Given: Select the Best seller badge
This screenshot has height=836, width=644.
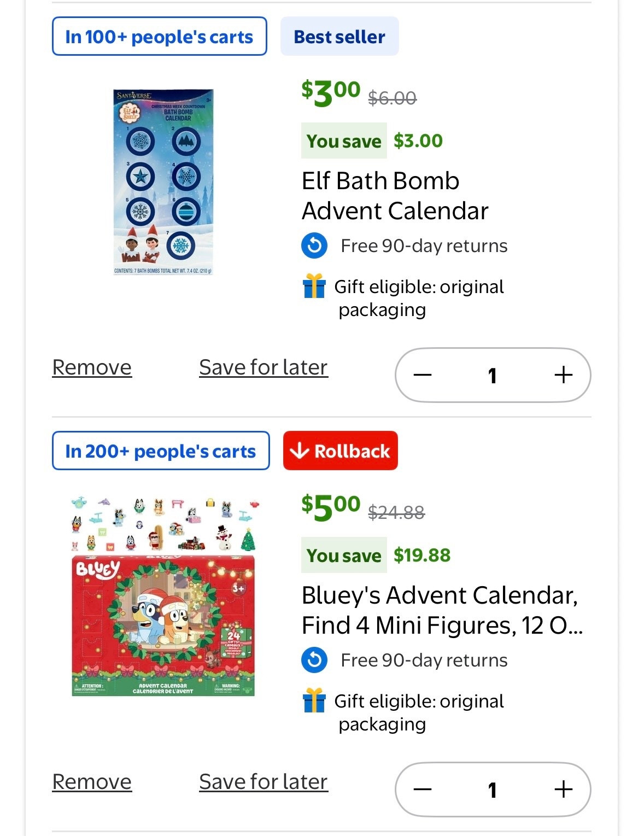Looking at the screenshot, I should (339, 36).
